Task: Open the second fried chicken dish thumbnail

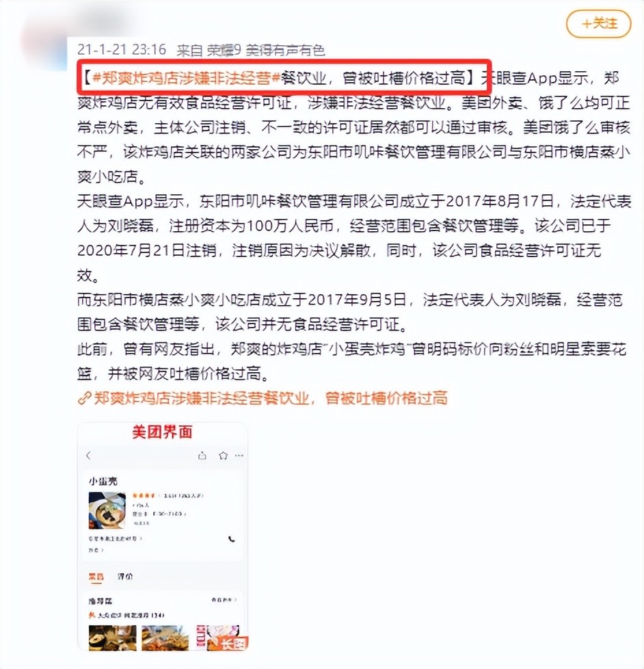Action: (x=165, y=638)
